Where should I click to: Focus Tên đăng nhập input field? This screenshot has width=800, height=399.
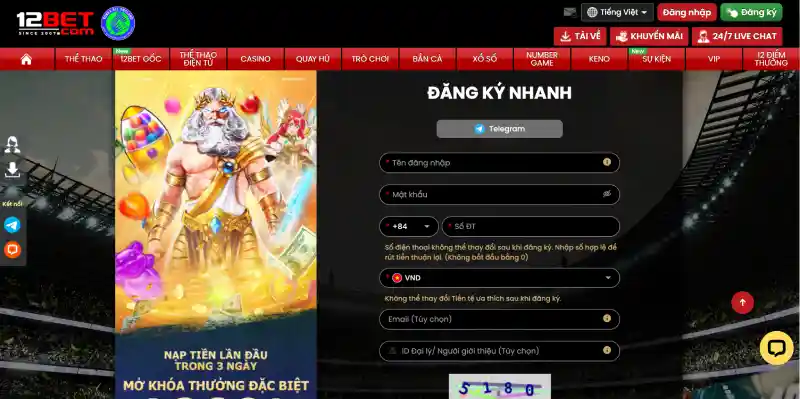499,163
